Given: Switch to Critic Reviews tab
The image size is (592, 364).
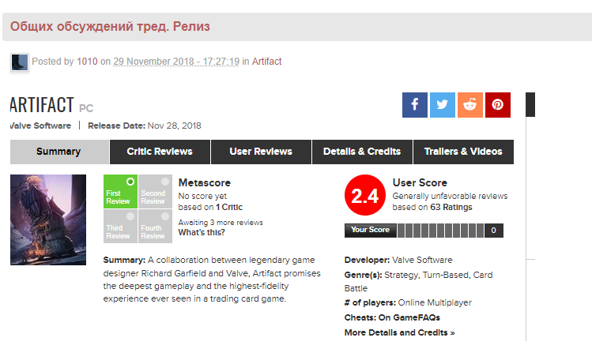Looking at the screenshot, I should (x=160, y=152).
